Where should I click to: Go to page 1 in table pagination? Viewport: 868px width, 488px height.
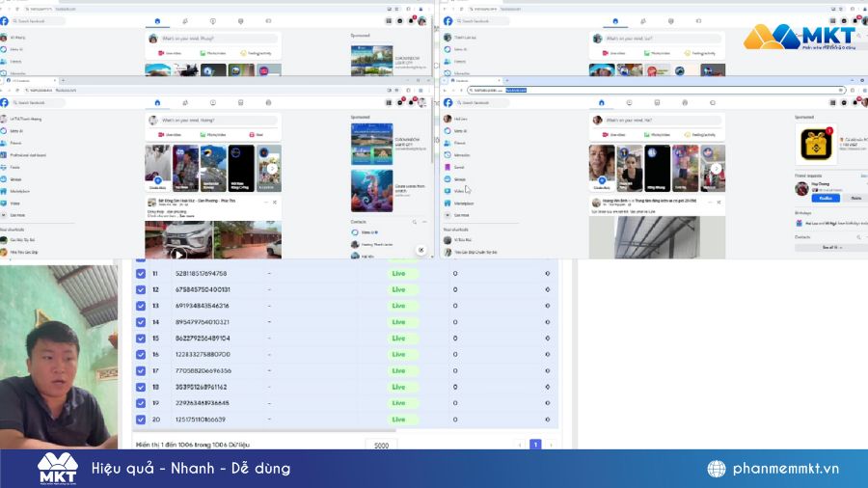[535, 445]
